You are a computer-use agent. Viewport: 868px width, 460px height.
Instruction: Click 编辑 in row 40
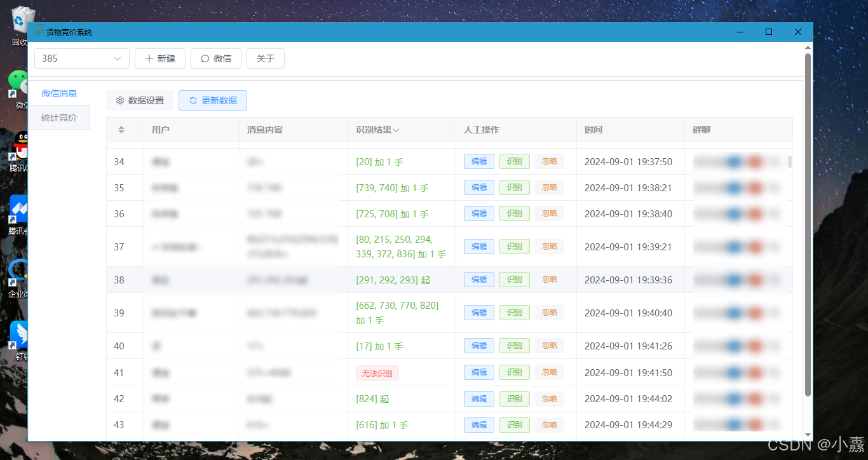point(479,346)
